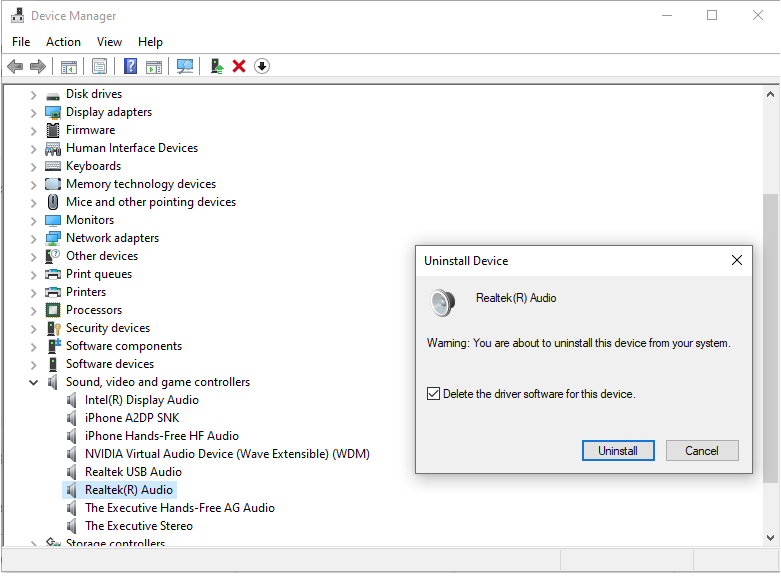Image resolution: width=781 pixels, height=577 pixels.
Task: Click the Mice and other pointing devices icon
Action: pyautogui.click(x=53, y=202)
